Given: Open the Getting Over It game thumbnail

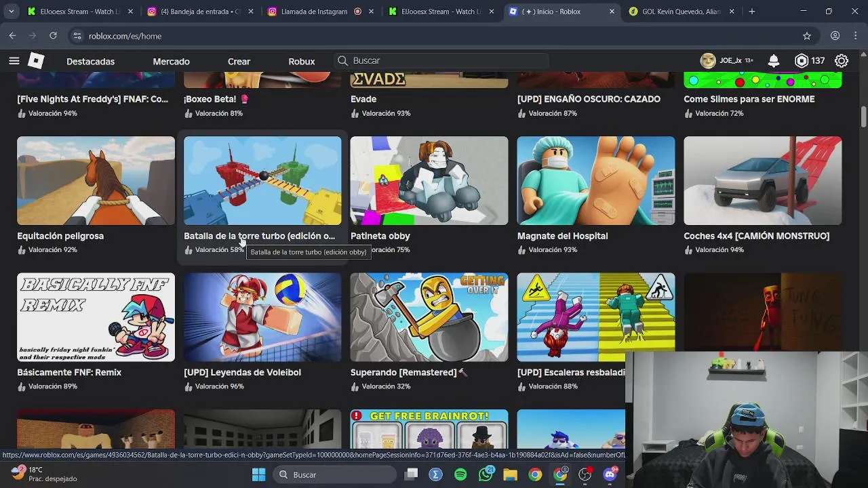Looking at the screenshot, I should pyautogui.click(x=429, y=317).
